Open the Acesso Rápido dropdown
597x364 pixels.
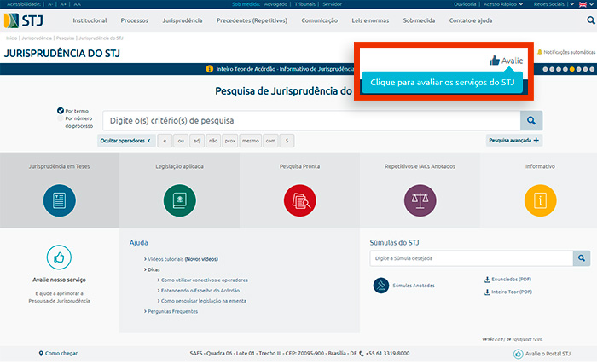click(503, 4)
